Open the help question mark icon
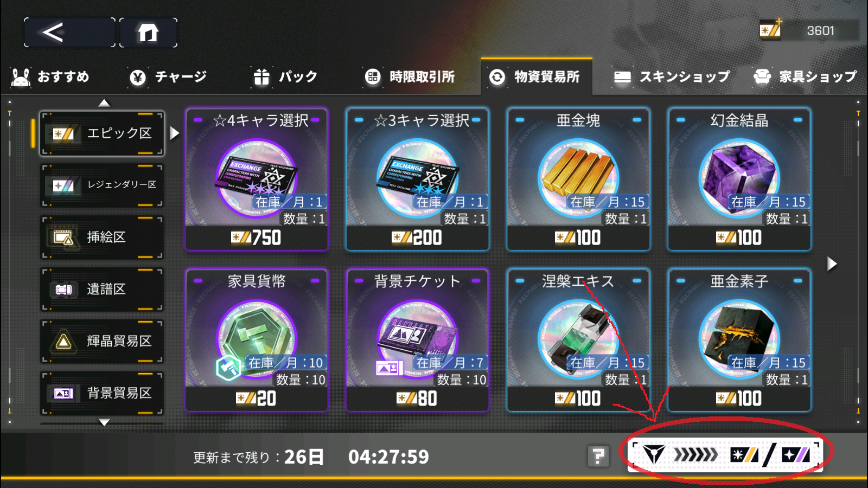The width and height of the screenshot is (868, 488). [598, 456]
